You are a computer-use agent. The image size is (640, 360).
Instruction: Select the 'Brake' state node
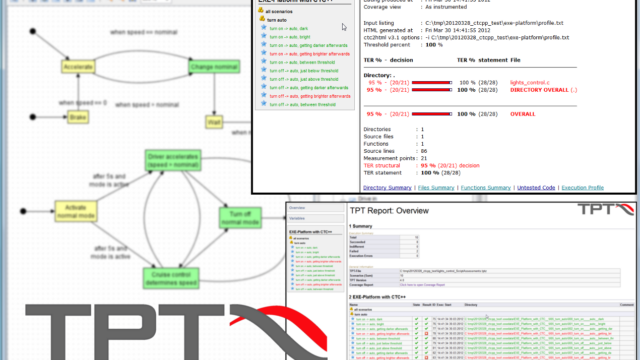pos(78,118)
